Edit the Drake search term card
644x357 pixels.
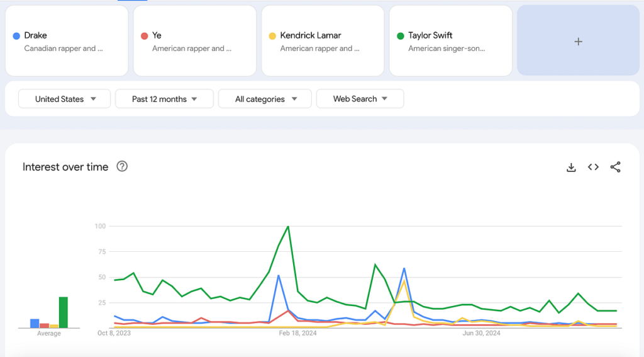(67, 41)
